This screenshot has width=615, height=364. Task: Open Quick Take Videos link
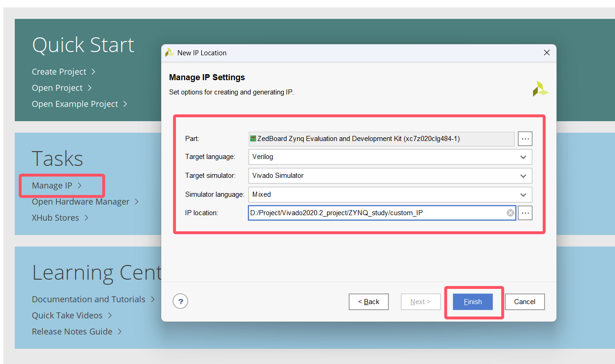(x=72, y=316)
